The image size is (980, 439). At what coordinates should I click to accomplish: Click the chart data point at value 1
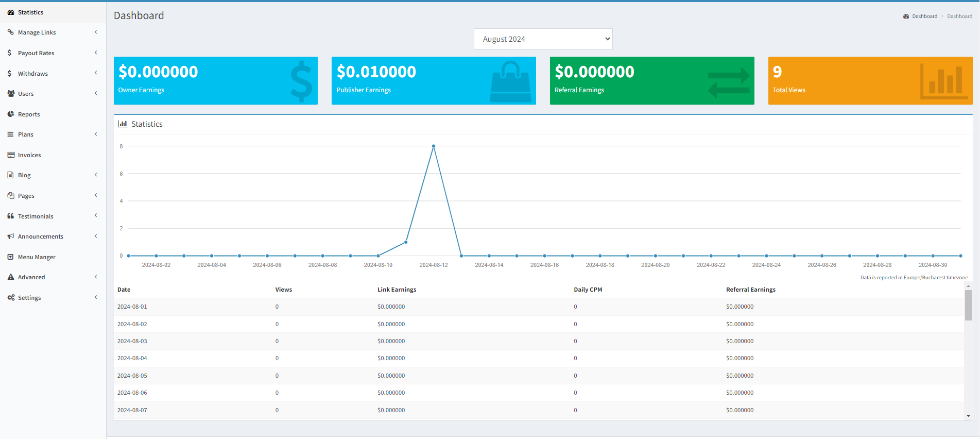click(406, 242)
